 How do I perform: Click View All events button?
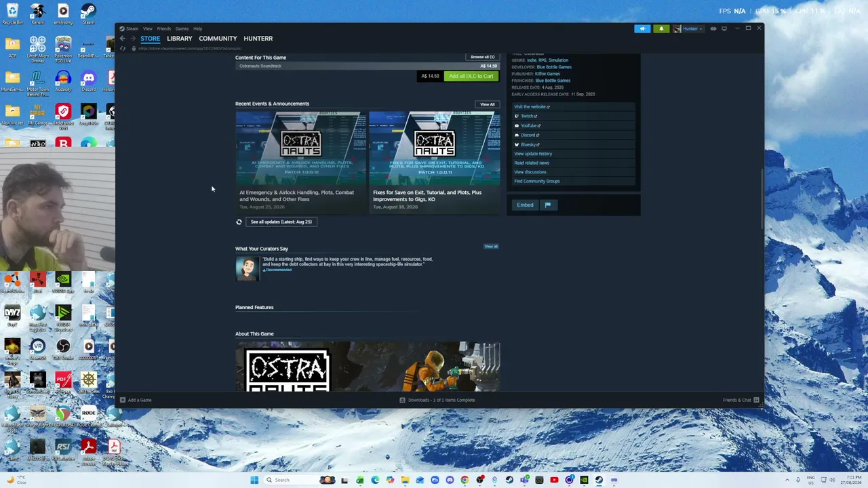[x=488, y=104]
